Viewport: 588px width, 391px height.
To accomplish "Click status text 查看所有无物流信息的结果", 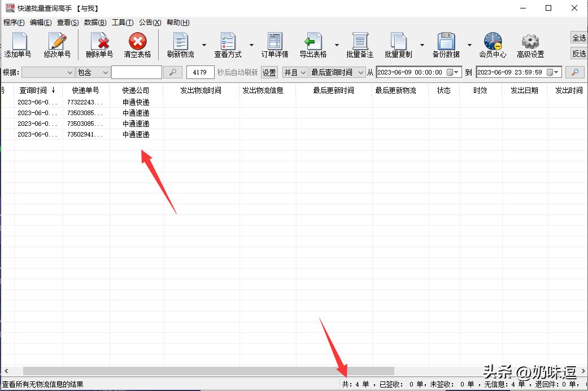I will coord(43,384).
